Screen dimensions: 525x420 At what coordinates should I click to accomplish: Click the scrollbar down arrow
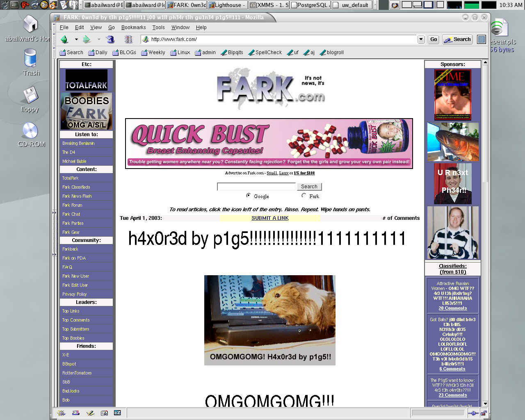click(x=485, y=404)
